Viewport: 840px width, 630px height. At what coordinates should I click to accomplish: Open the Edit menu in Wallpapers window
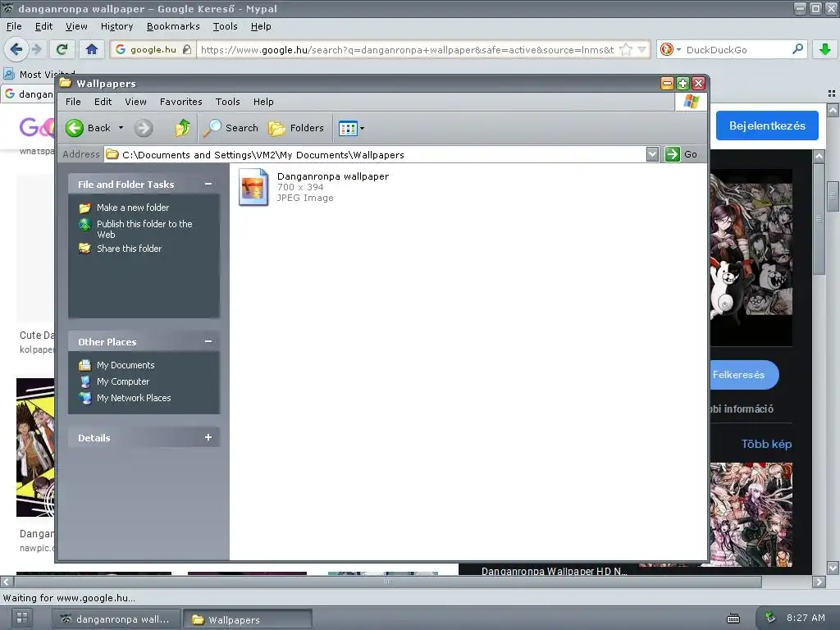[103, 102]
